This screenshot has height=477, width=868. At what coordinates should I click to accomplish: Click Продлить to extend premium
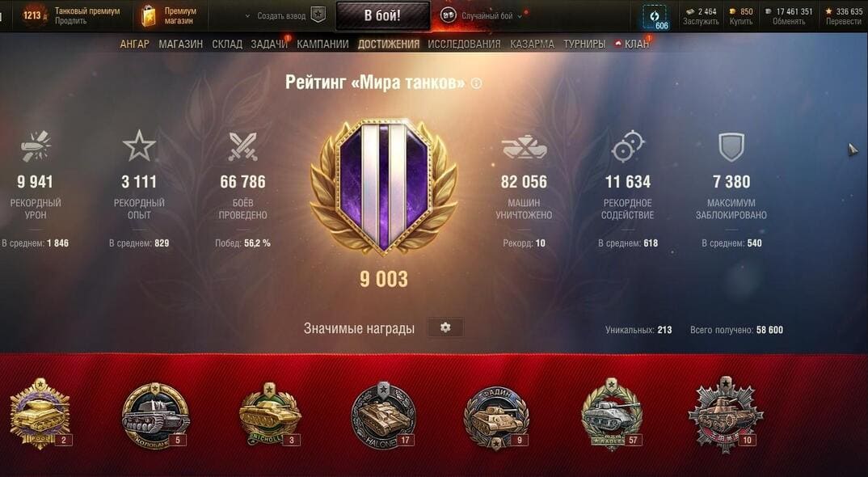(x=71, y=21)
